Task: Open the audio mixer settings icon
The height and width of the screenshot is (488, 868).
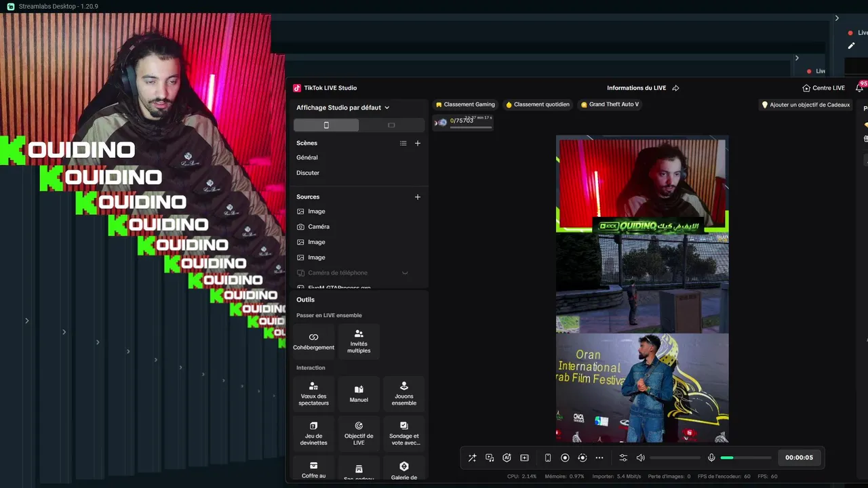Action: (x=623, y=457)
